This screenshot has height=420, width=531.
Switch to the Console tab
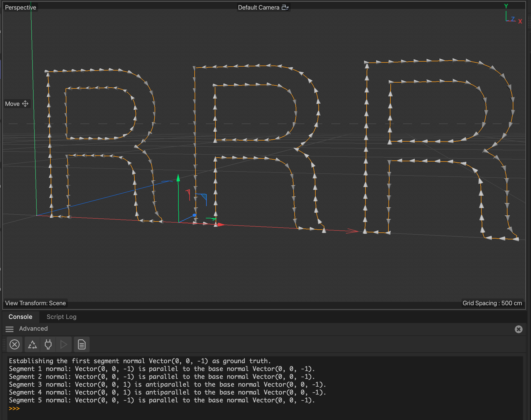(20, 317)
